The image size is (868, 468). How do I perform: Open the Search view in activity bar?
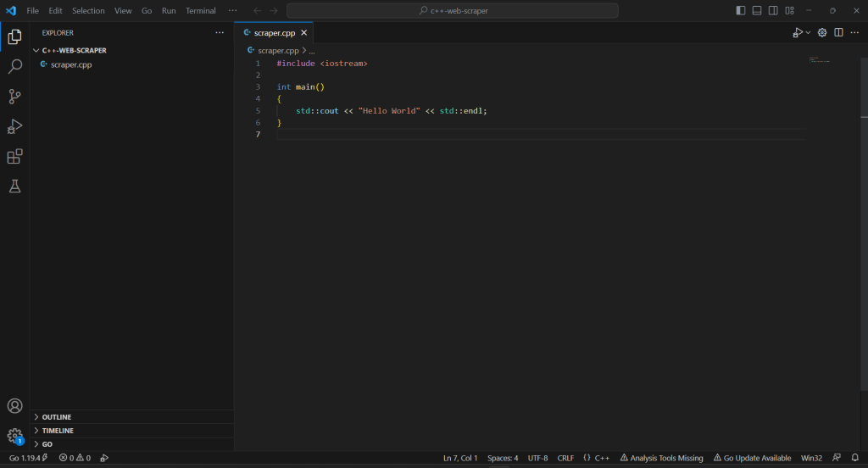[14, 66]
